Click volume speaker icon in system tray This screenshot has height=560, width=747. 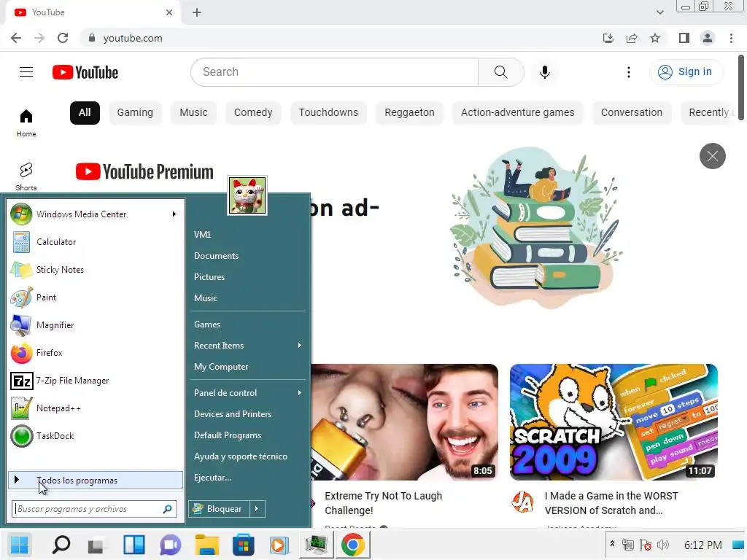tap(662, 545)
